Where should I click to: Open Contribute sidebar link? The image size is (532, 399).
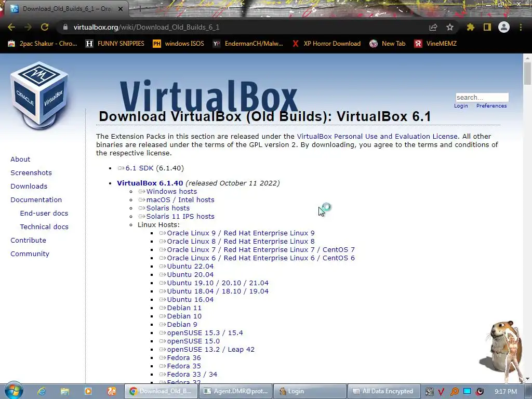point(28,240)
